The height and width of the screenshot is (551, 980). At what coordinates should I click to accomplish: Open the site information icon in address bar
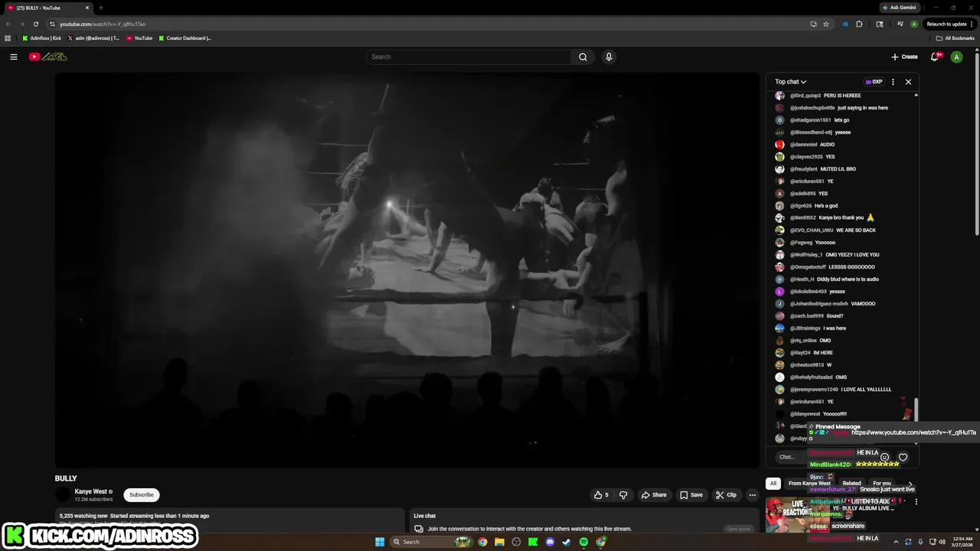(52, 24)
